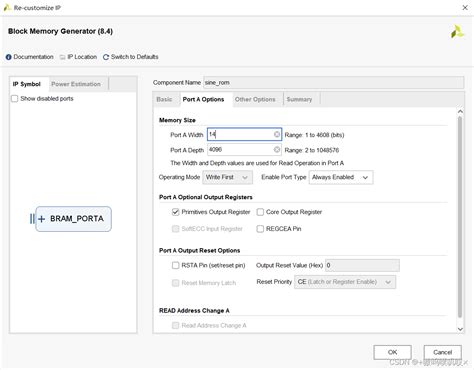Click the OK button
Image resolution: width=474 pixels, height=370 pixels.
tap(392, 352)
